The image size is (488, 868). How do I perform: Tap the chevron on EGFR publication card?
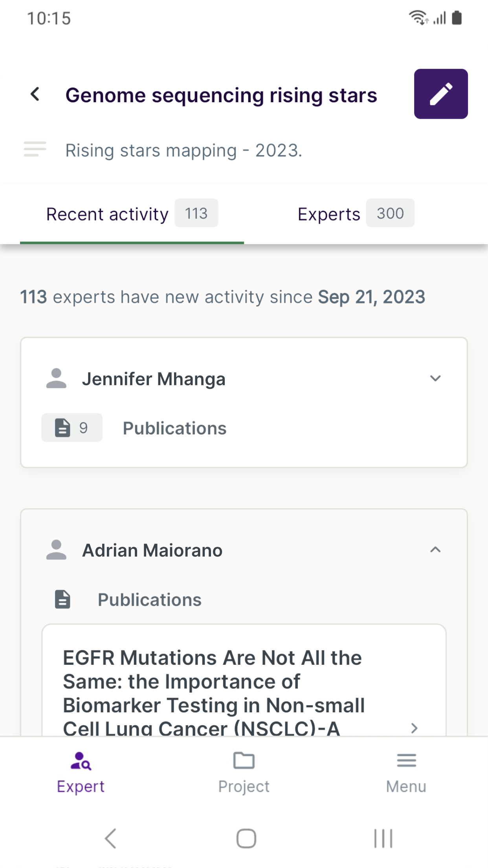tap(414, 728)
